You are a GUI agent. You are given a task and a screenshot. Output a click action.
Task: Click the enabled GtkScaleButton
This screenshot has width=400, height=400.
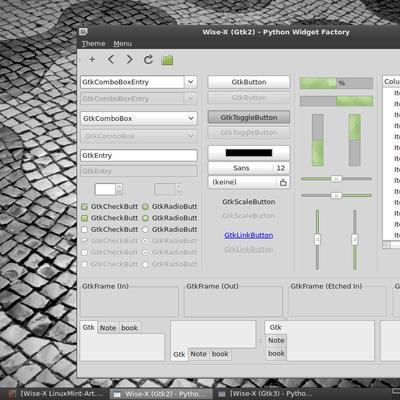click(249, 202)
